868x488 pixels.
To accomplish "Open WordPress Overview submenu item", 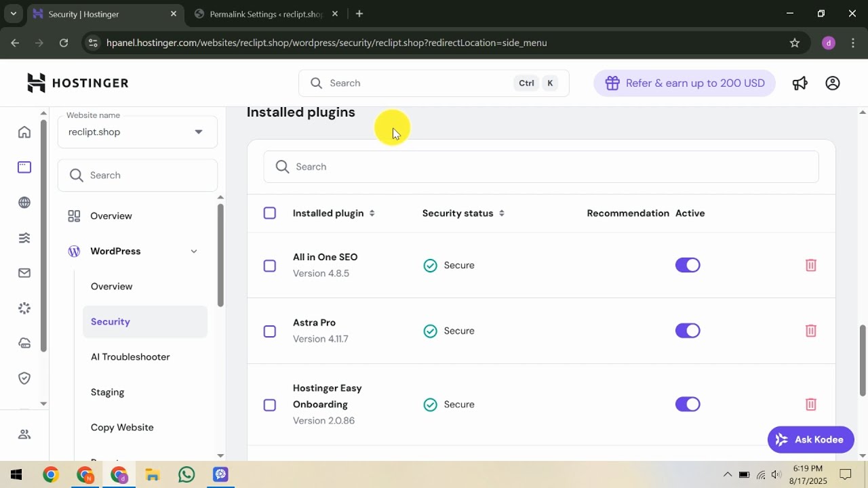I will [112, 286].
